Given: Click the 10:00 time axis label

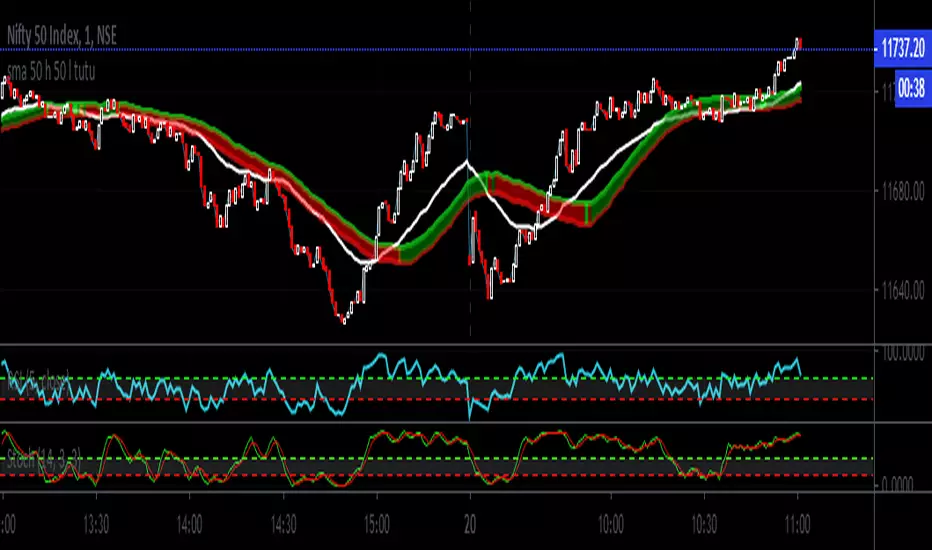Looking at the screenshot, I should point(610,525).
